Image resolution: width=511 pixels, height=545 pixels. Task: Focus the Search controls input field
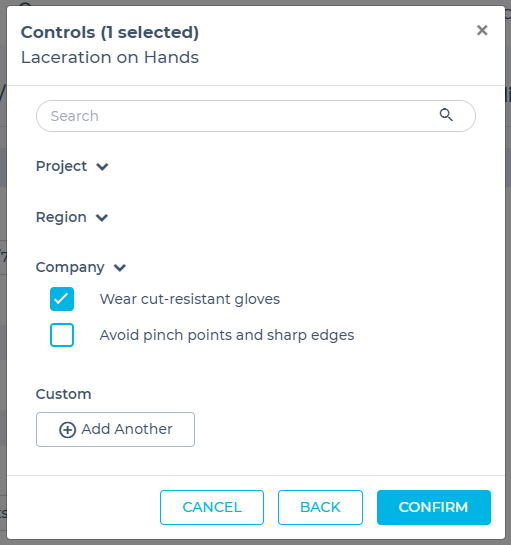(x=256, y=116)
